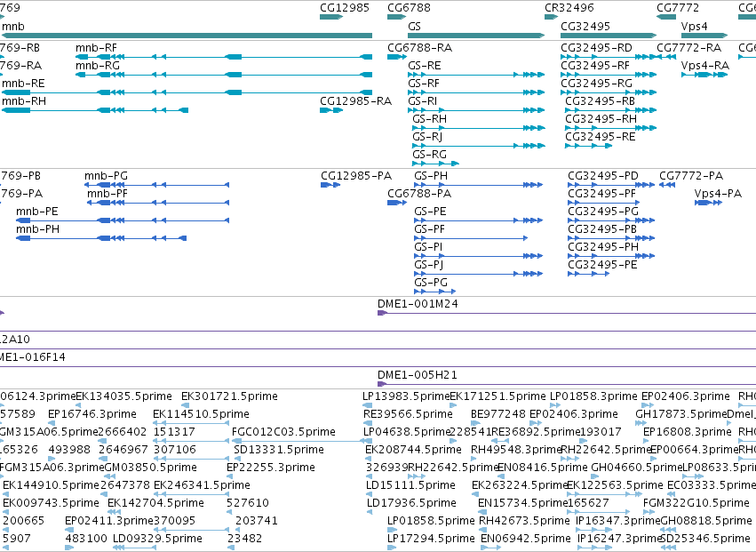This screenshot has height=552, width=756.
Task: Click the CG32495-RF transcript label
Action: point(595,66)
